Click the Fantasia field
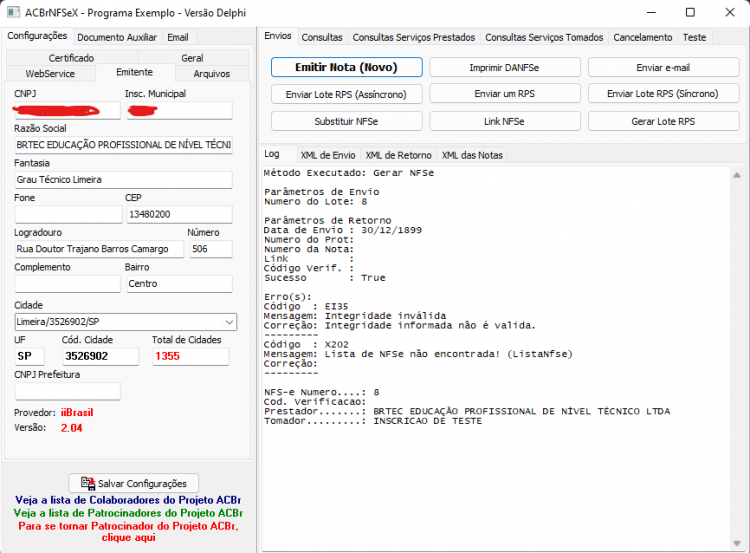Viewport: 750px width, 553px height. point(123,179)
